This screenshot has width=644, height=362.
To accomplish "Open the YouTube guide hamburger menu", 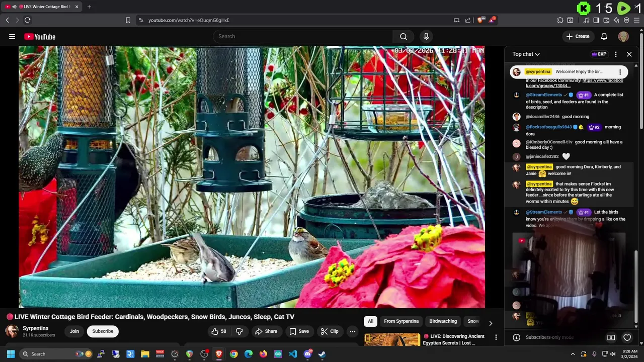I will [x=12, y=36].
